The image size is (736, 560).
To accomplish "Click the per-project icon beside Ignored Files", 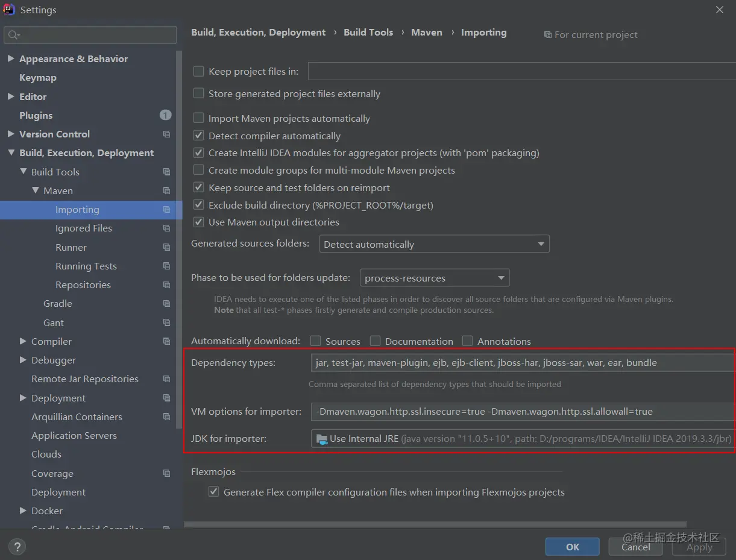I will 166,228.
